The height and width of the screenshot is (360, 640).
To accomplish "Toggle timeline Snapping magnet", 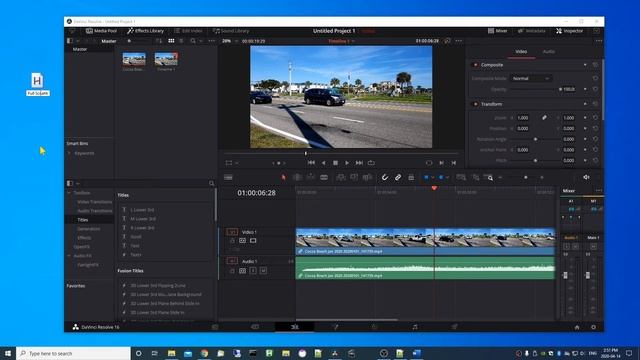I will pos(384,177).
